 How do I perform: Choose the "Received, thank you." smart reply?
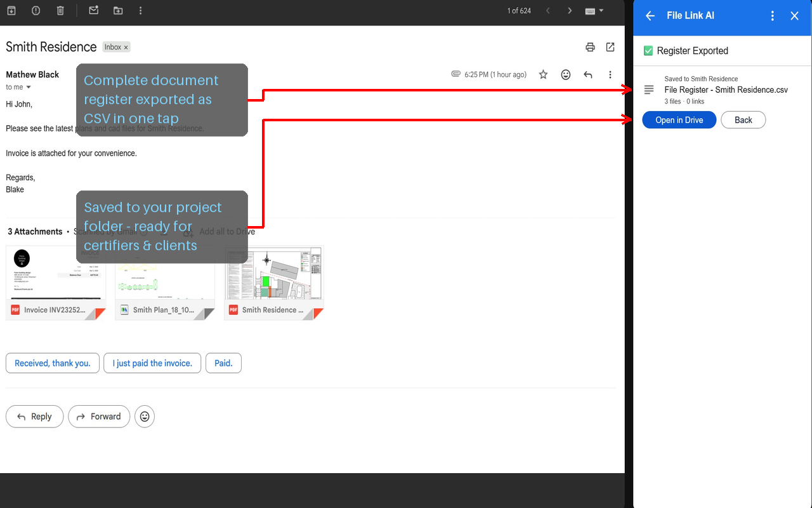coord(53,363)
